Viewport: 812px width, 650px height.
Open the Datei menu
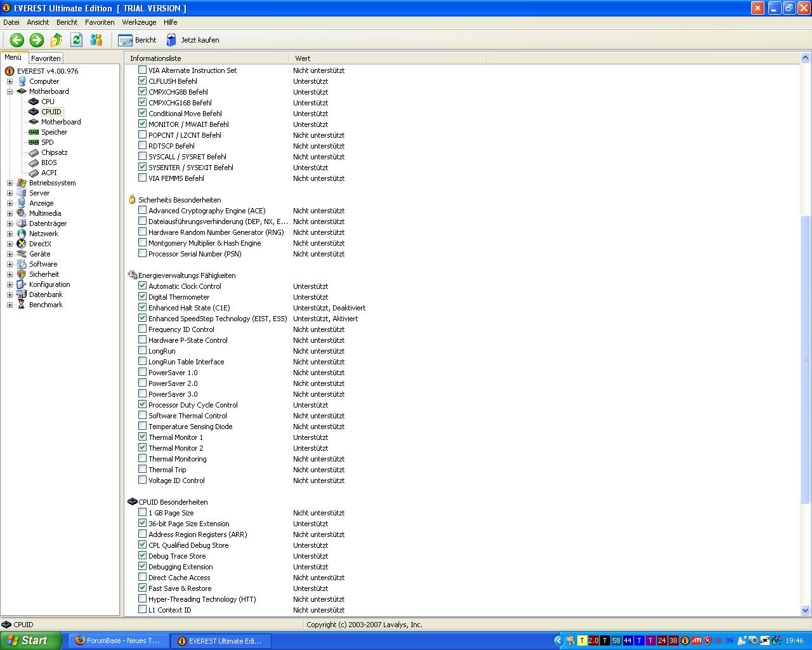click(11, 22)
